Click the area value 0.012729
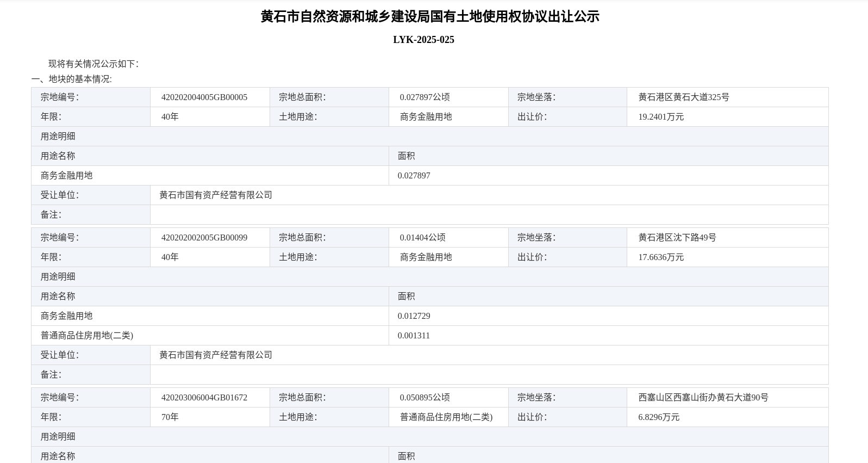The image size is (868, 463). click(x=414, y=316)
